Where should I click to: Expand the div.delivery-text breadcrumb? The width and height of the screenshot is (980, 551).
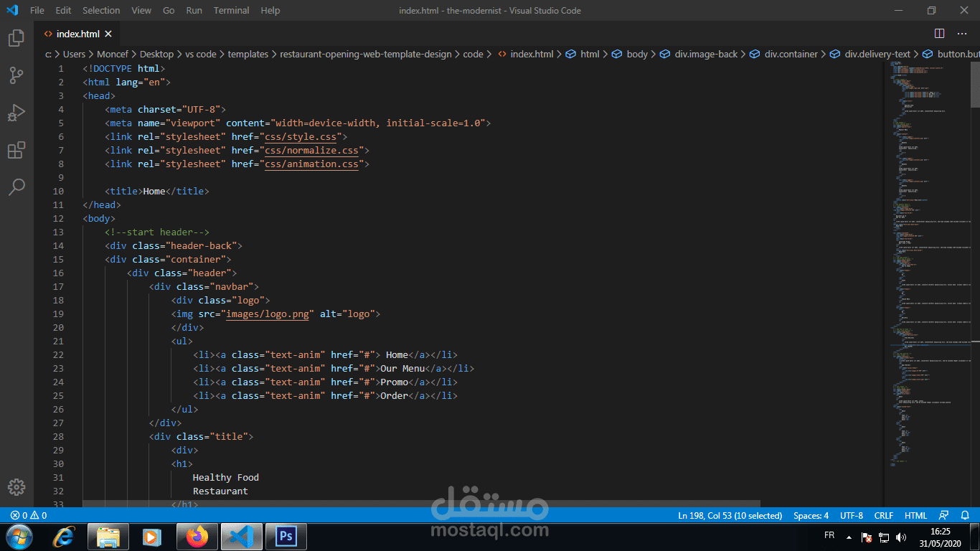coord(870,54)
